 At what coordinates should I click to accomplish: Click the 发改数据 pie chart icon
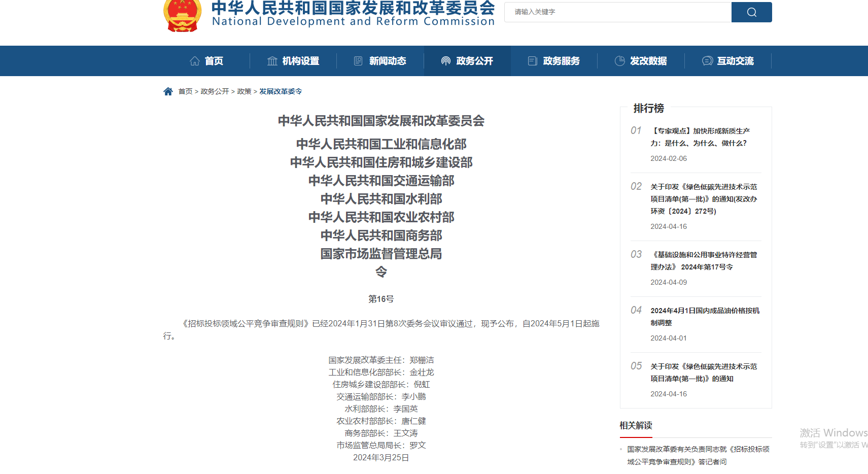point(620,61)
